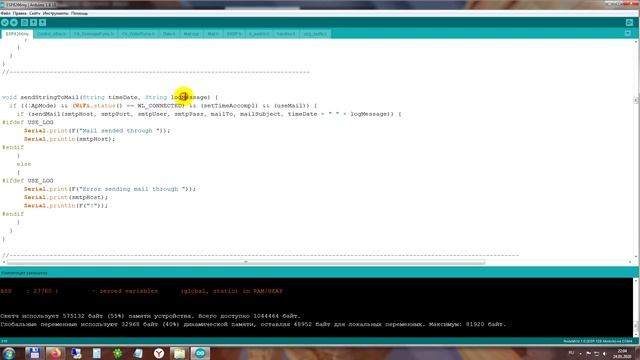Open the Правка menu
This screenshot has height=360, width=640.
coord(20,13)
